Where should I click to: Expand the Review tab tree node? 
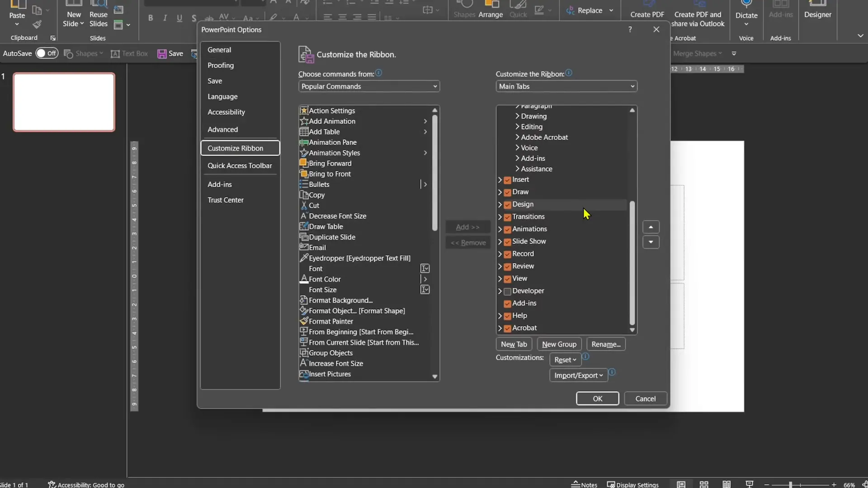coord(500,266)
